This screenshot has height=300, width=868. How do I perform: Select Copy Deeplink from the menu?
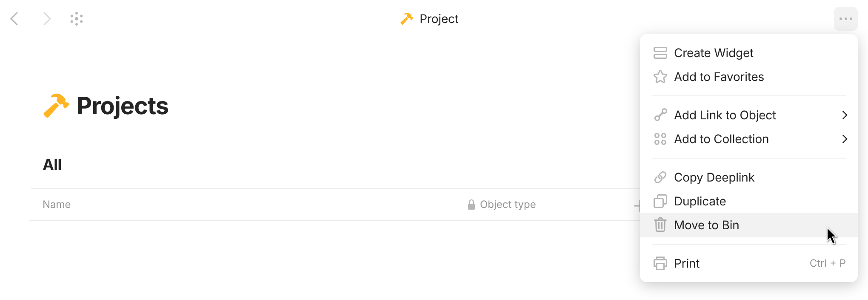coord(714,177)
